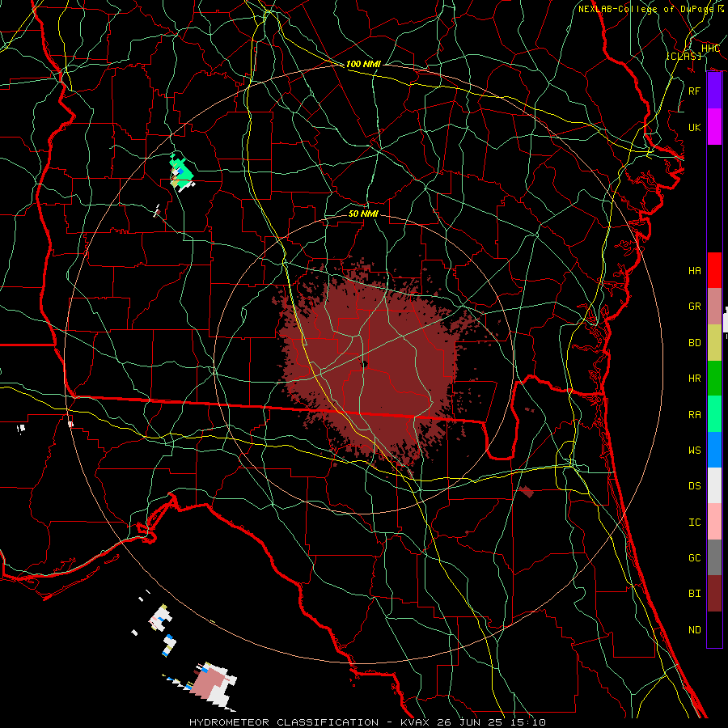Click the "RA" legend label
Image resolution: width=728 pixels, height=728 pixels.
(694, 415)
